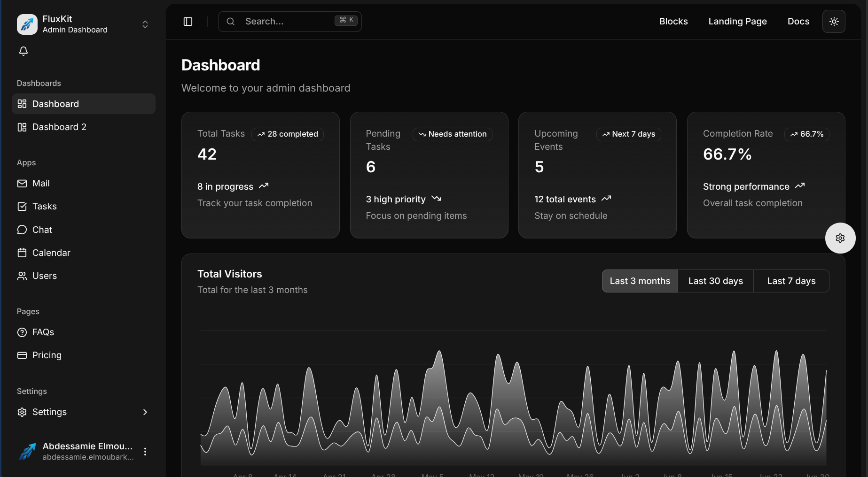
Task: Toggle light mode with the sun icon
Action: click(x=834, y=21)
